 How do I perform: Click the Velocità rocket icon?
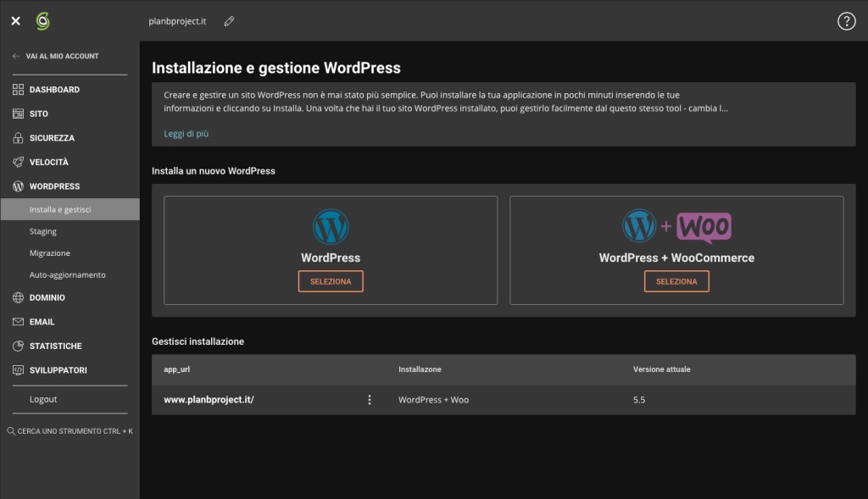coord(19,162)
